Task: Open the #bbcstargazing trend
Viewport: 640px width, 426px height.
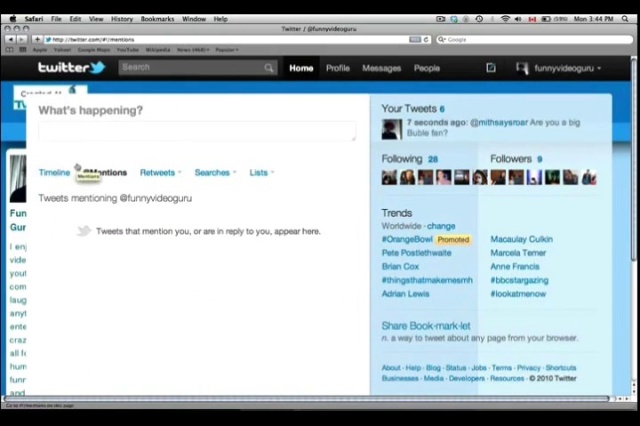Action: pos(519,280)
